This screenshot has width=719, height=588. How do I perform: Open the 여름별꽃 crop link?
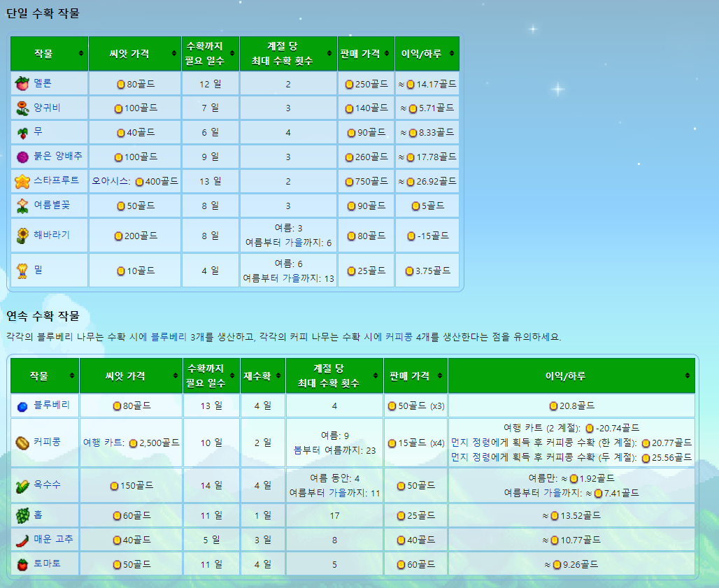point(51,205)
